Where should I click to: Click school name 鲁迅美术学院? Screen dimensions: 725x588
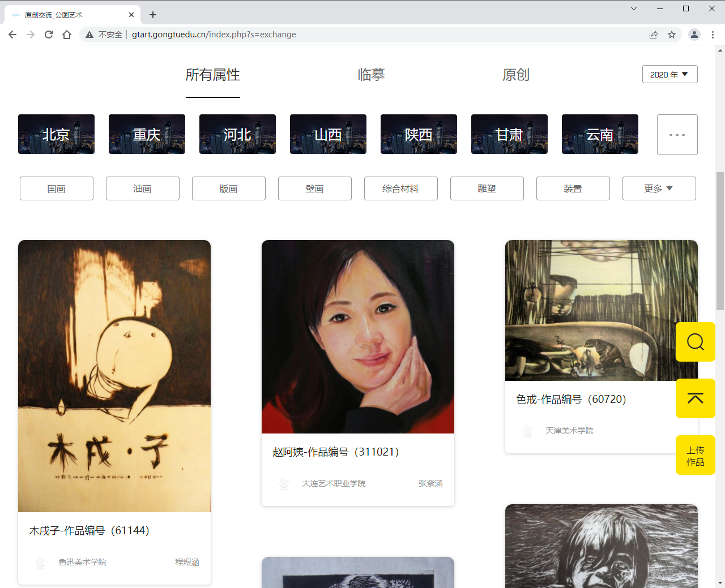82,562
